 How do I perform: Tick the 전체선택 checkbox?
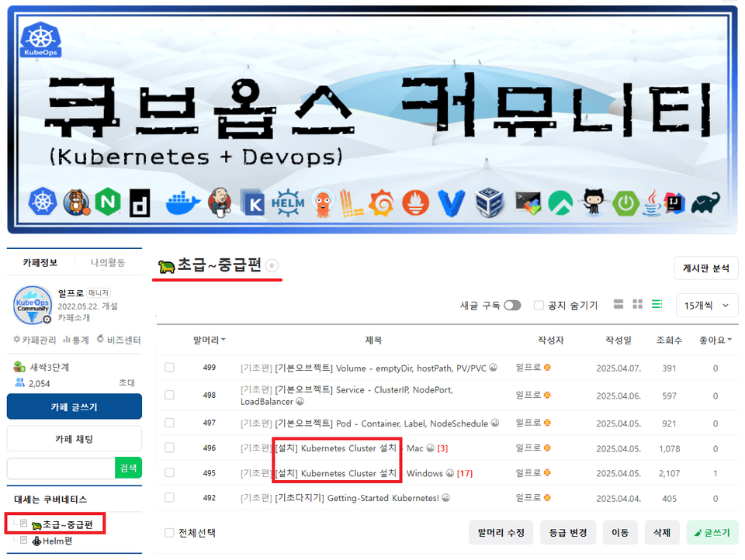point(169,533)
